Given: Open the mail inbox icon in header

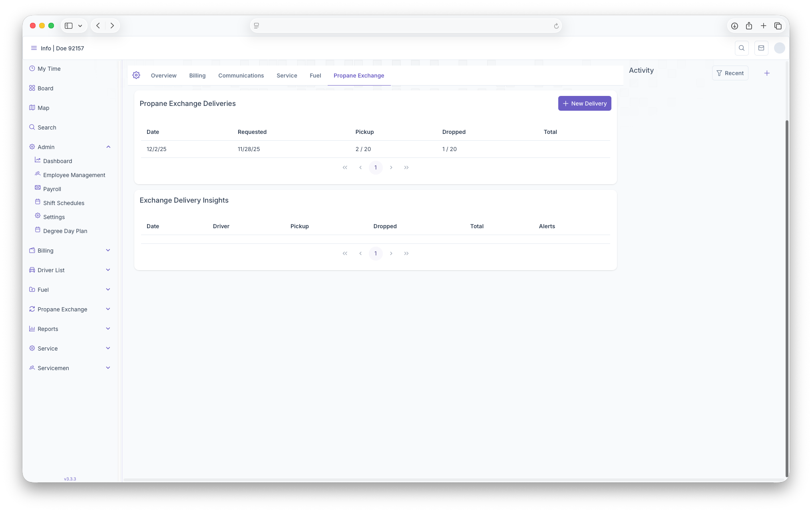Looking at the screenshot, I should 761,48.
